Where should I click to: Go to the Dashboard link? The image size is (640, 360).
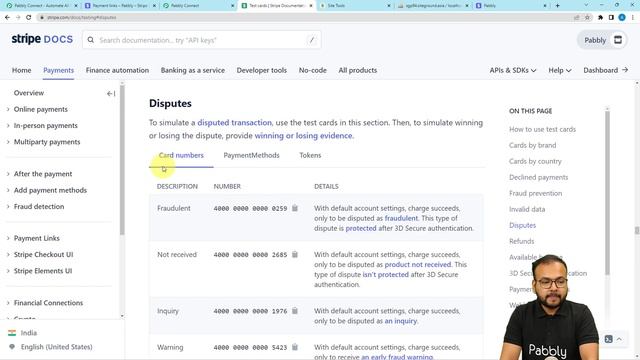coord(606,70)
